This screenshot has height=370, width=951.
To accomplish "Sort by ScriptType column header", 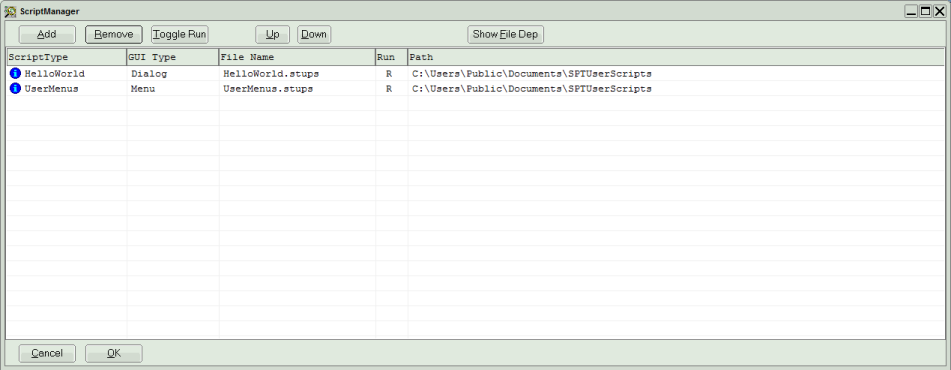I will [66, 57].
